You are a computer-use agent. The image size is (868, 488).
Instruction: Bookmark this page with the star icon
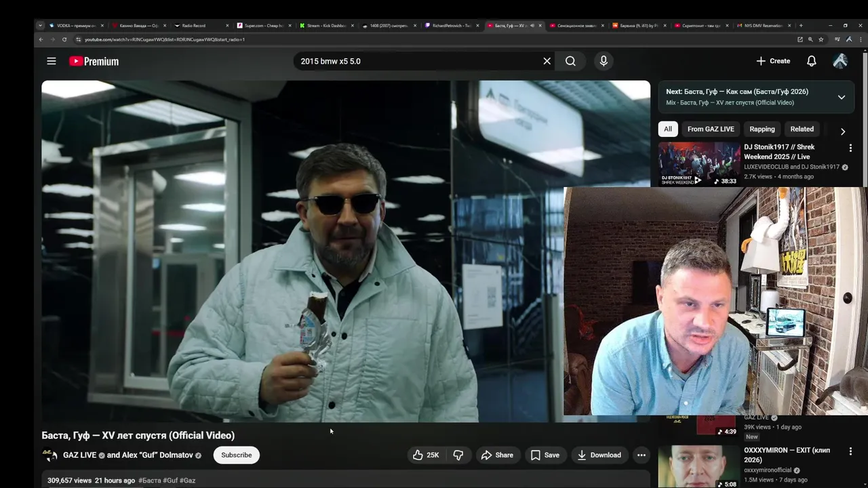pos(821,39)
